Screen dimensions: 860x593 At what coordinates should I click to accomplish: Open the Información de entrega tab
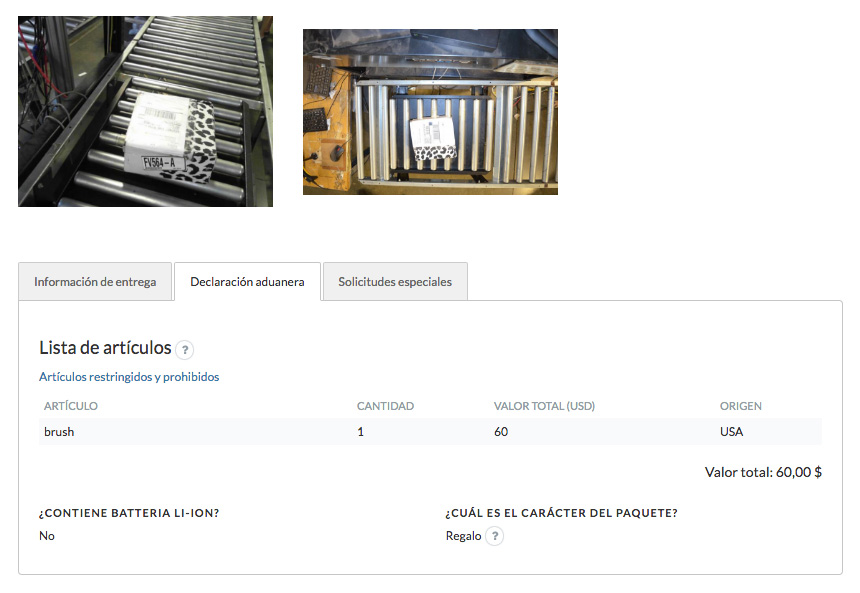pos(95,282)
